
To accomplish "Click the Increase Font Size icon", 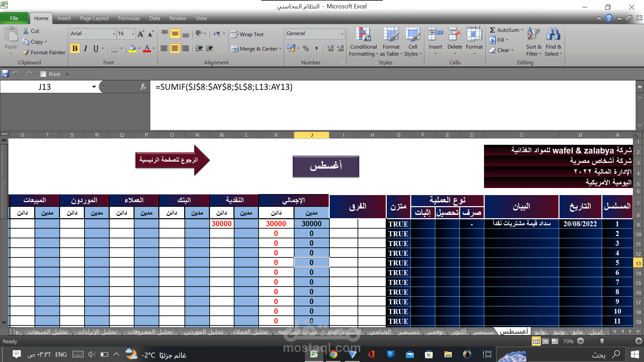I will (x=141, y=34).
